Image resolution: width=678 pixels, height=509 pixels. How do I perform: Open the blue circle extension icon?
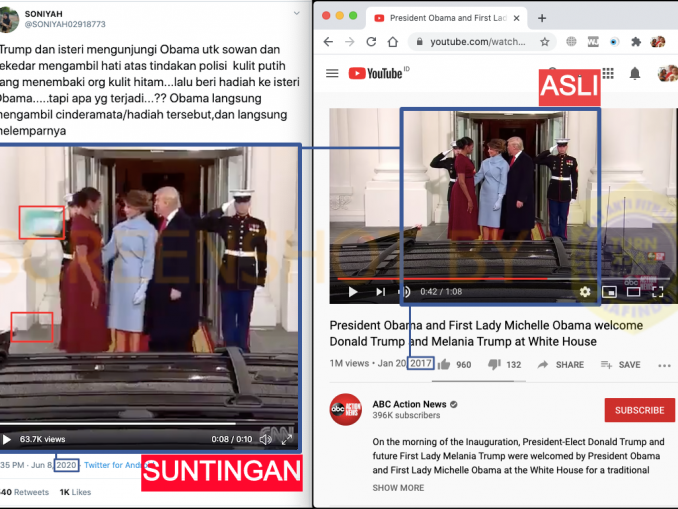click(x=614, y=42)
